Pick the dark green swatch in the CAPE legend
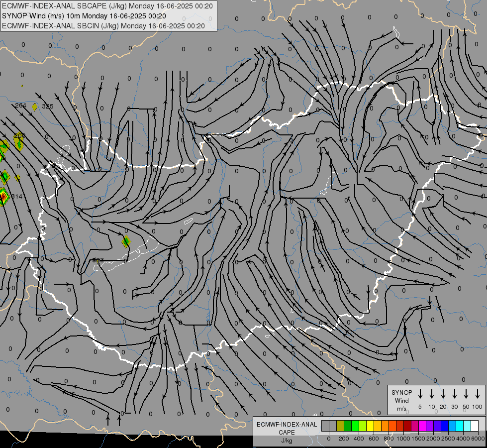This screenshot has height=448, width=487. pyautogui.click(x=348, y=426)
